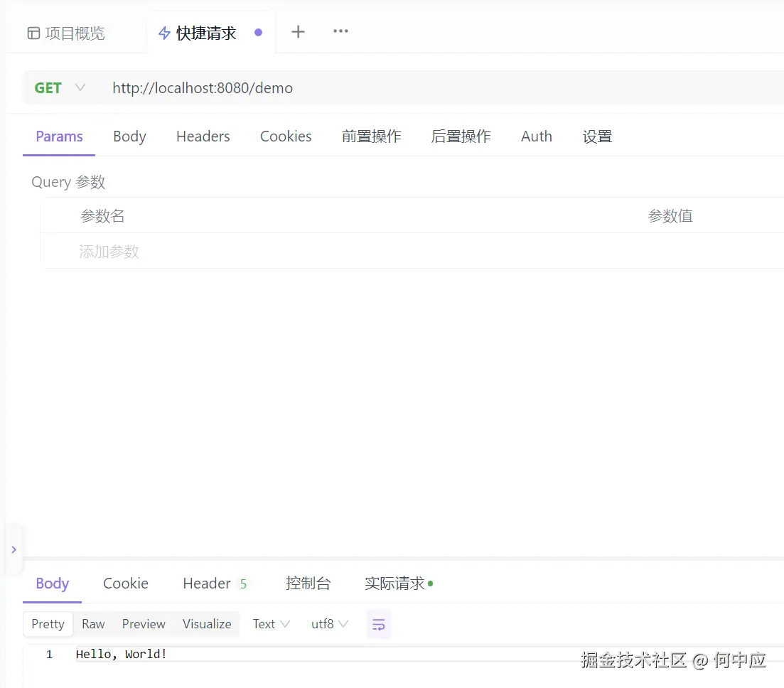
Task: Enable the Visualize response view
Action: 206,623
